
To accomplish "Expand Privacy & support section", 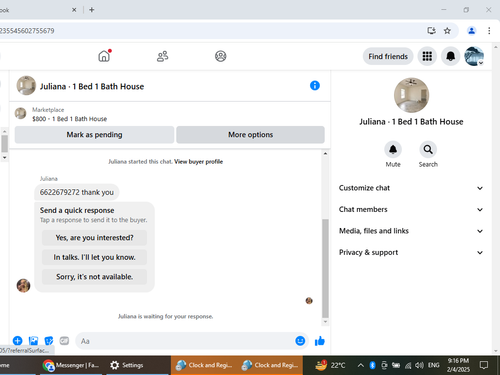I will (411, 252).
